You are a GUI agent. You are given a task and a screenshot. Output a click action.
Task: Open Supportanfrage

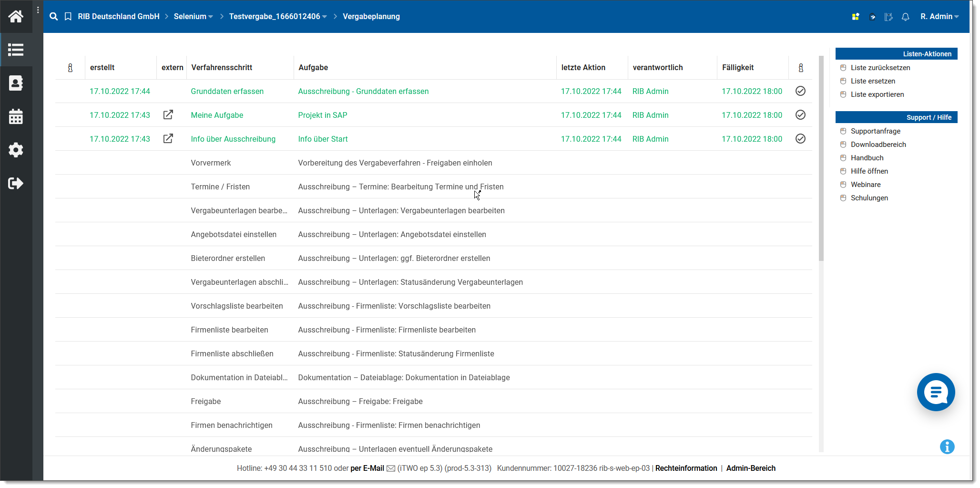(876, 131)
